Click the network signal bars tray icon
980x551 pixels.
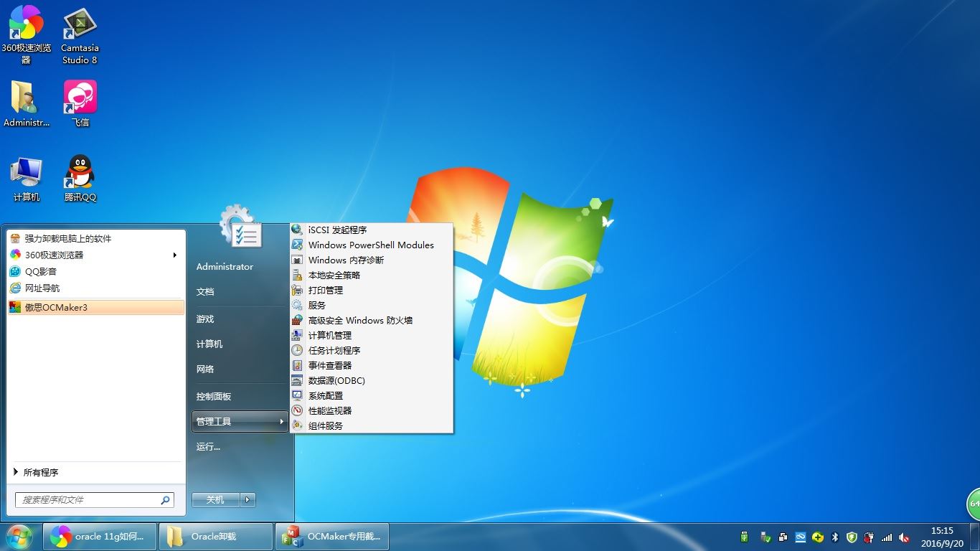pos(887,537)
